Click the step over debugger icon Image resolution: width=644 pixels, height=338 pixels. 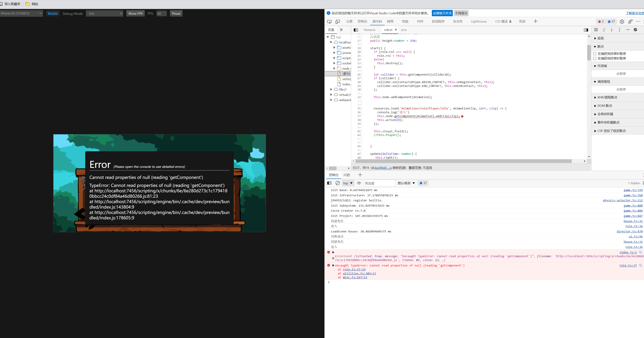pos(604,30)
